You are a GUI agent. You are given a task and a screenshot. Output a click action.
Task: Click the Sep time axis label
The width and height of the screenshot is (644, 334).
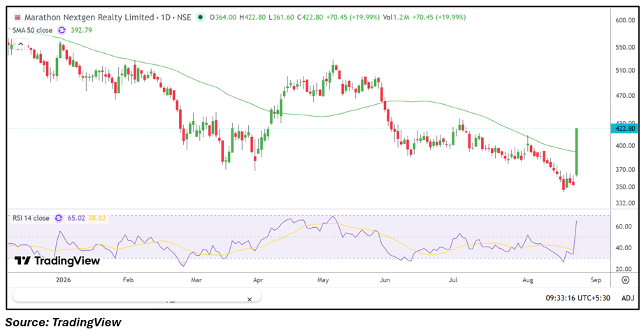(596, 279)
